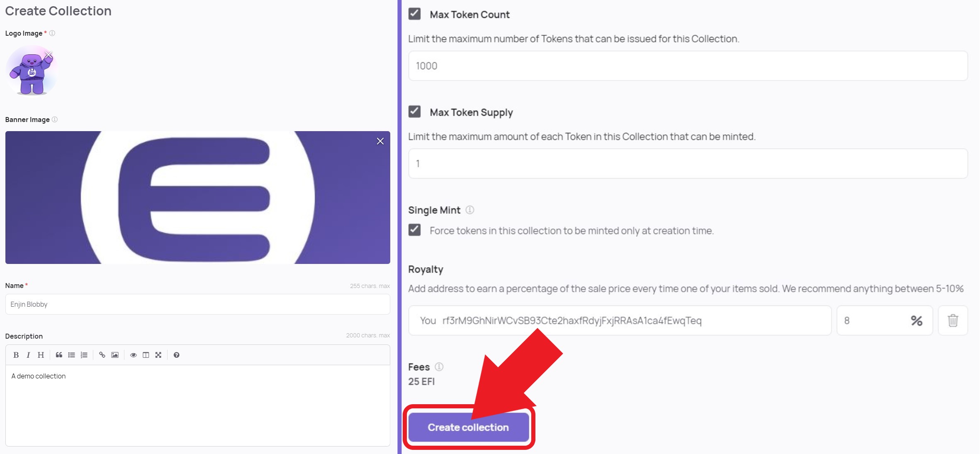
Task: Click the Create collection button
Action: (x=469, y=427)
